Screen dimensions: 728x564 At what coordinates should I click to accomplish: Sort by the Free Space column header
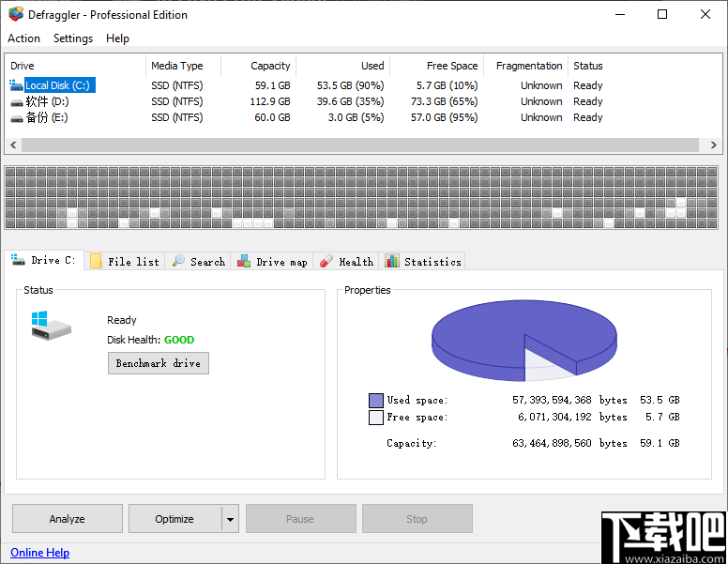point(437,66)
